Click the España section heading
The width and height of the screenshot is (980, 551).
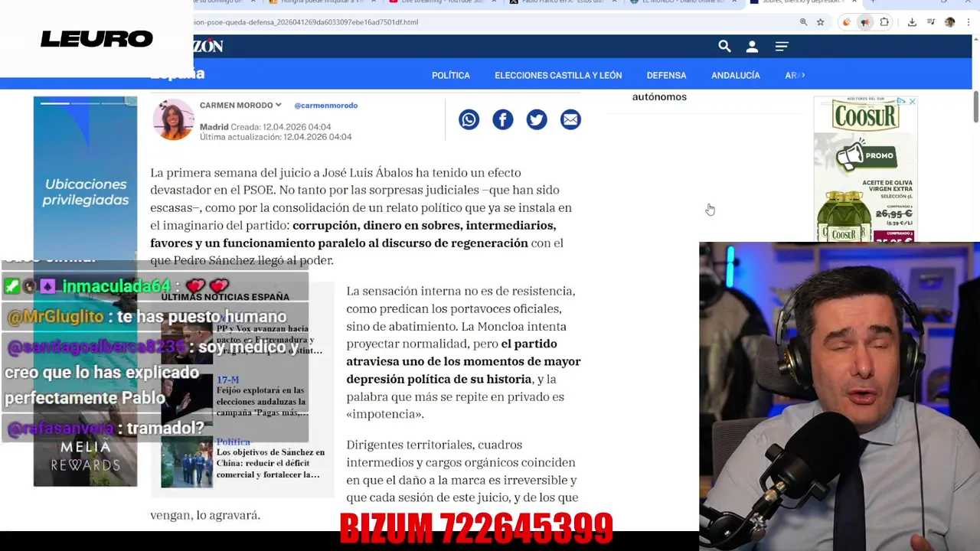coord(177,74)
